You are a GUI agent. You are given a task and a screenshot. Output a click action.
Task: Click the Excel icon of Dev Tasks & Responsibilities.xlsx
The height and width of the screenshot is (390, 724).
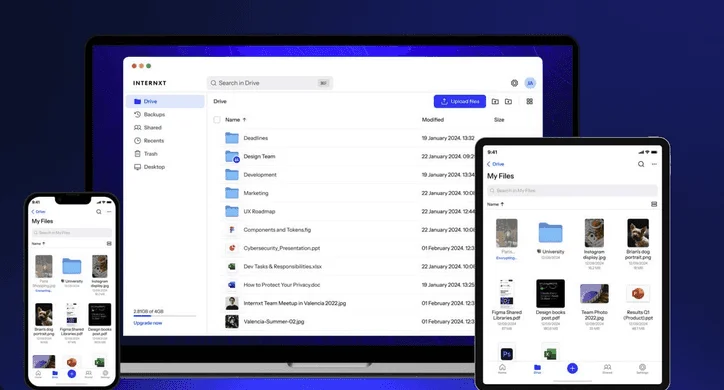pos(232,266)
